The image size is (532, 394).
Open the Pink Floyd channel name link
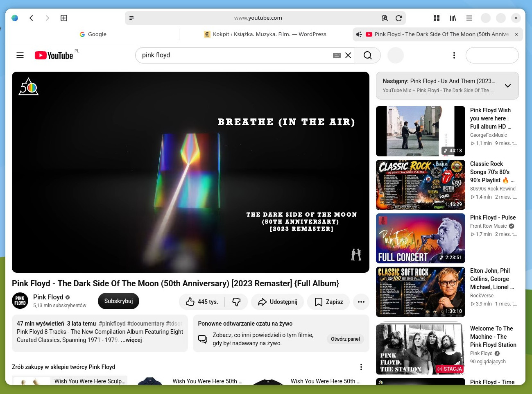pyautogui.click(x=48, y=297)
